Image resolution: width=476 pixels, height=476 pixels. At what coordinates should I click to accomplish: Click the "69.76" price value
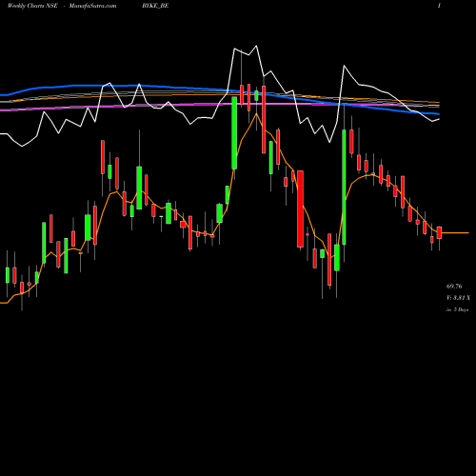click(454, 287)
